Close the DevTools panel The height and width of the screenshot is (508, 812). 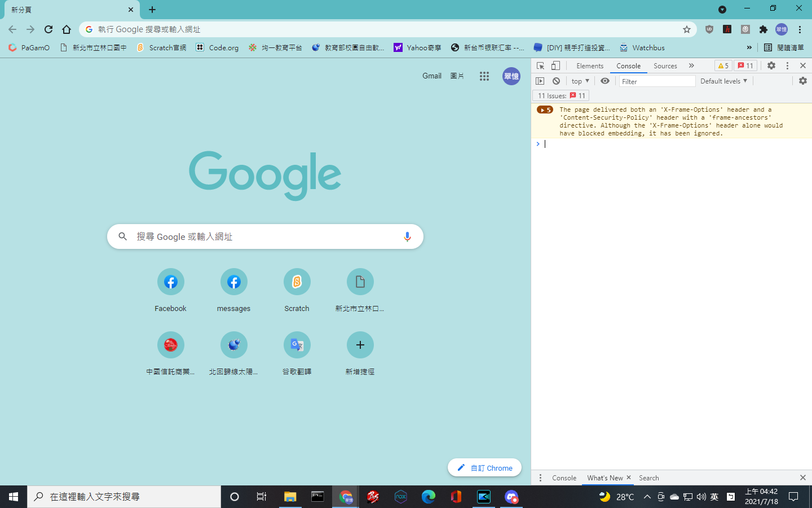pos(803,65)
